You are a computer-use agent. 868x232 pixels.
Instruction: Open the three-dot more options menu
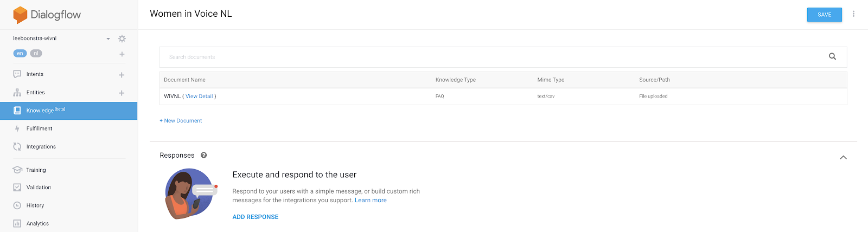point(853,14)
